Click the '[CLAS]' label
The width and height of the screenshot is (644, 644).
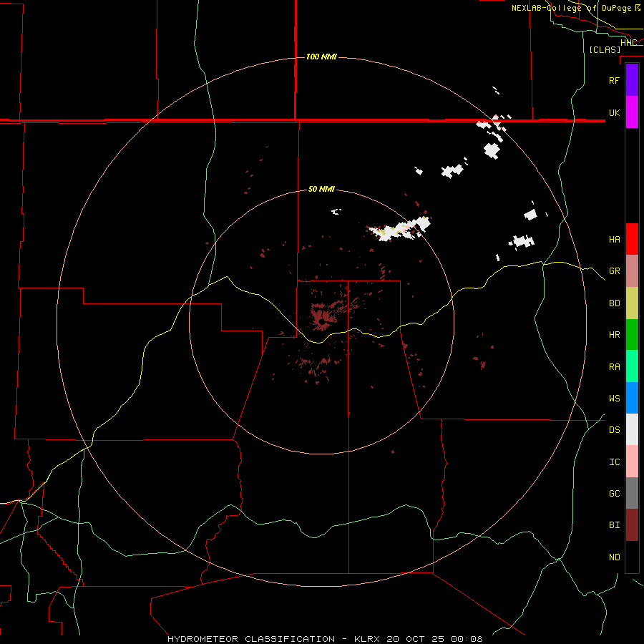point(605,49)
